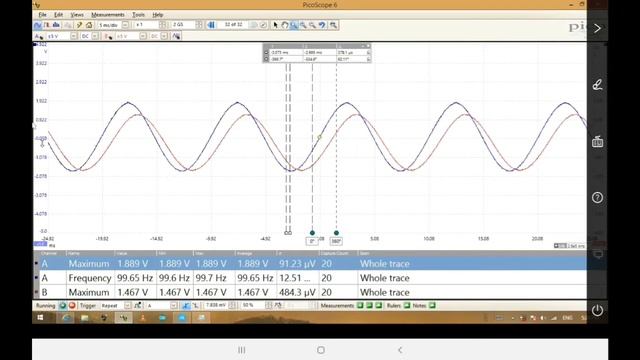Open Channel A options button
Viewport: 640px width, 360px height.
coord(38,36)
